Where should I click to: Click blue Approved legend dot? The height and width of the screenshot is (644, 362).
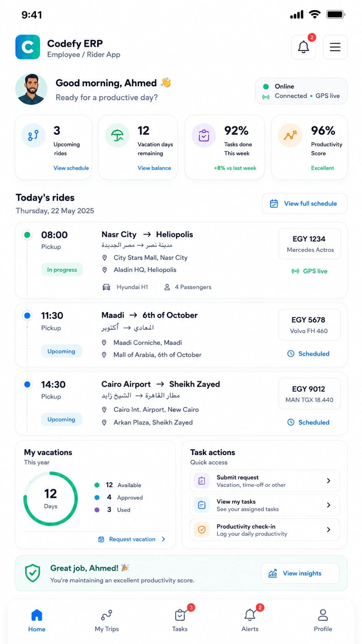(x=97, y=497)
